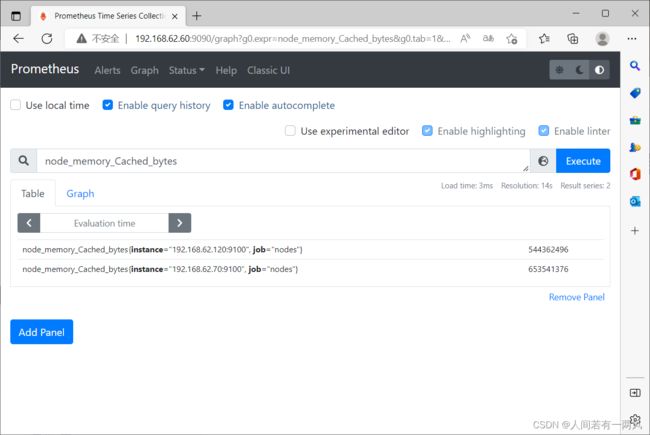Open browser collections icon
Viewport: 650px width, 435px height.
tap(572, 39)
